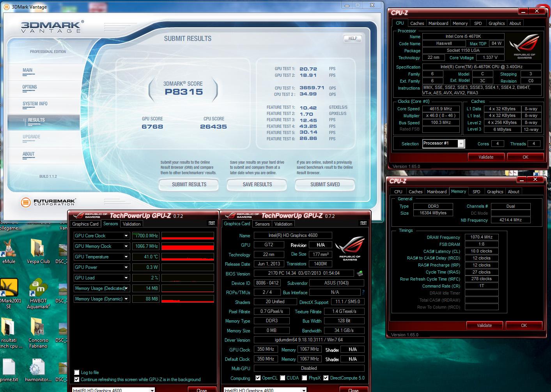
Task: Toggle the DirectCompute 5.0 checkbox
Action: pos(326,378)
